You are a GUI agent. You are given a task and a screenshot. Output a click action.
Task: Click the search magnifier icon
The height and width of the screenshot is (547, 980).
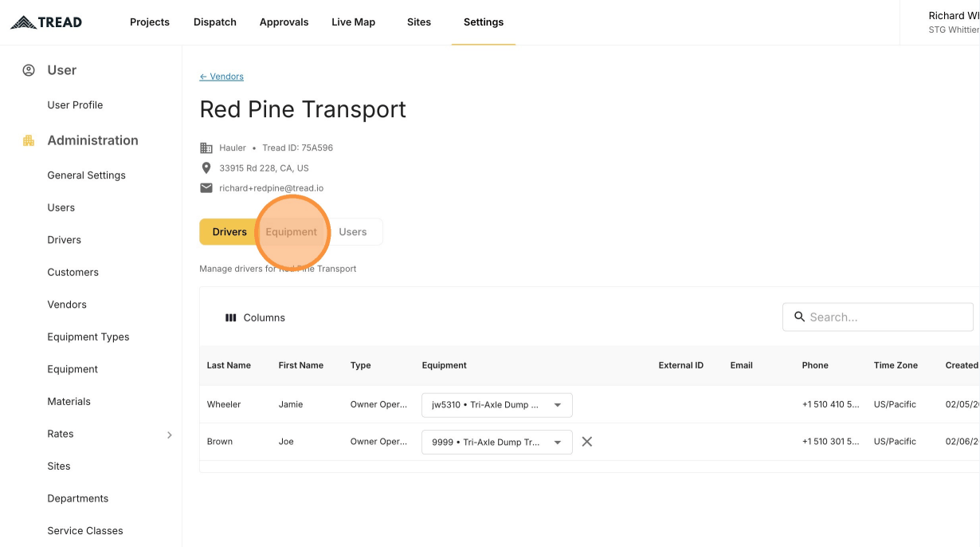tap(799, 317)
